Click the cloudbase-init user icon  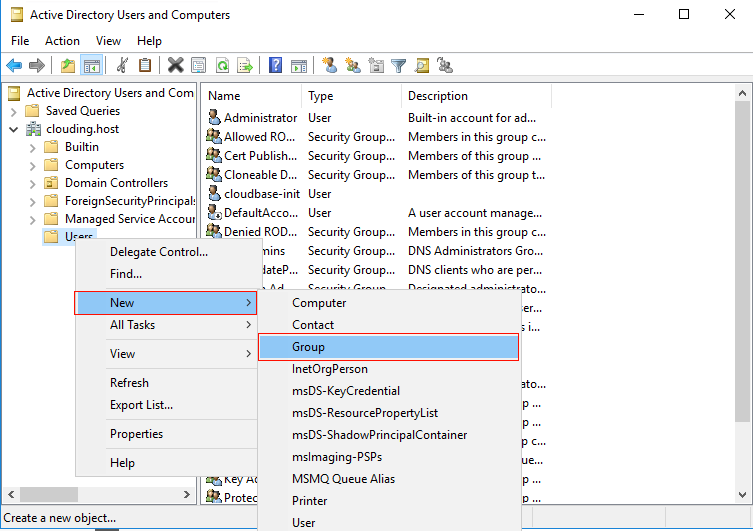pyautogui.click(x=214, y=193)
